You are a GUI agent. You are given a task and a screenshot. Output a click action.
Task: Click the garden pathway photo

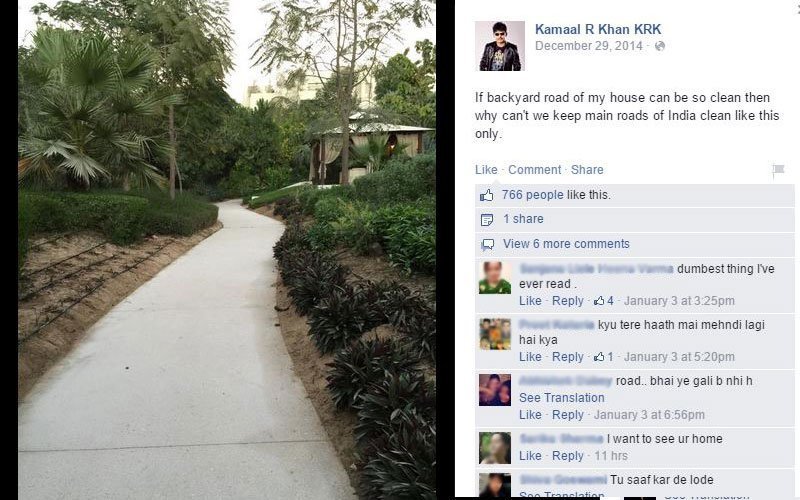click(x=227, y=250)
